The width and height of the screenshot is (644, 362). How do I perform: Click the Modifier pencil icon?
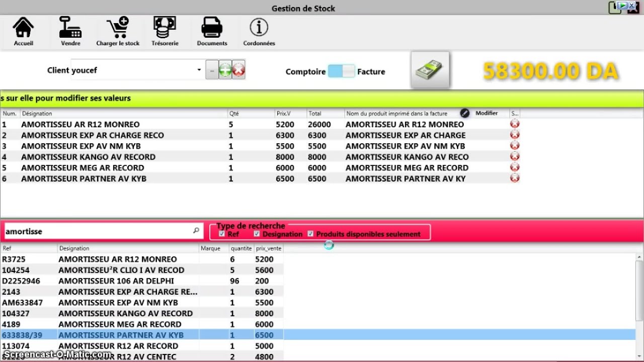point(465,113)
